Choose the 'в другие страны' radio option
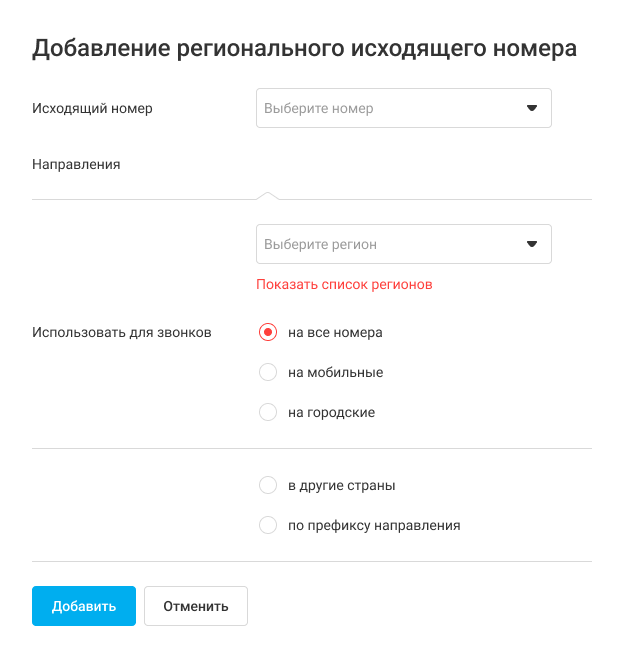 [267, 486]
